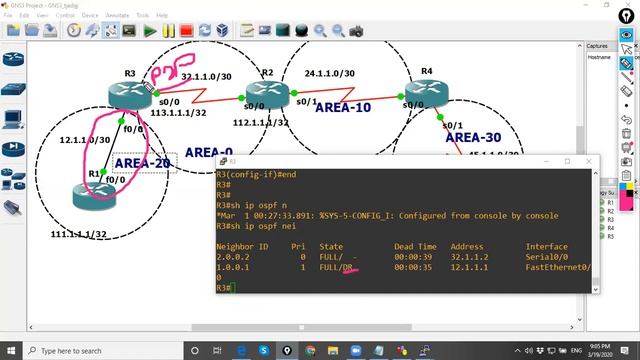Select the draw rectangle tool
The image size is (640, 360).
click(x=282, y=31)
